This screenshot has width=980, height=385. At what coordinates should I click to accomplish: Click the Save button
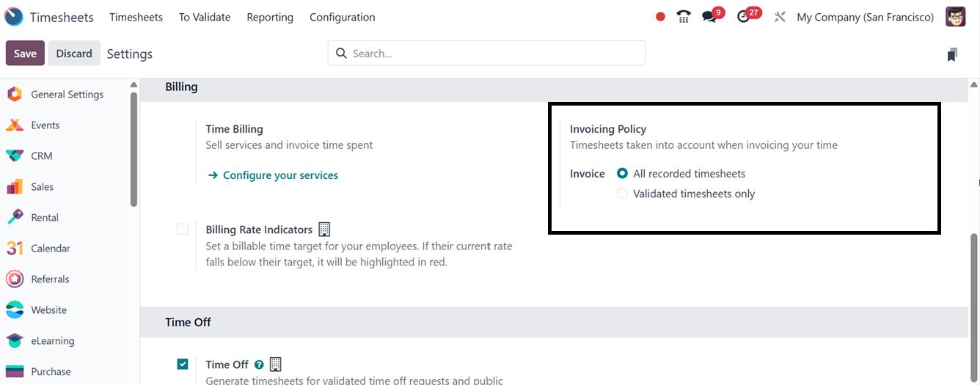[25, 54]
